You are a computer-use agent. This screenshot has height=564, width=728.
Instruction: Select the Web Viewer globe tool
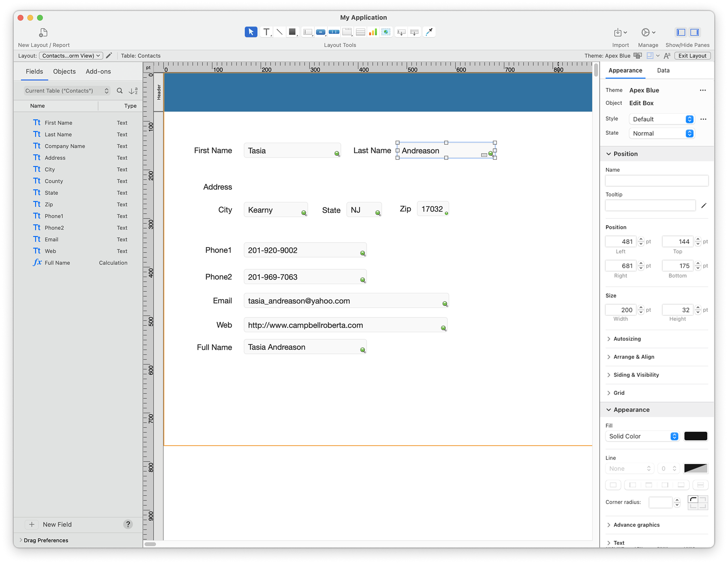click(386, 32)
